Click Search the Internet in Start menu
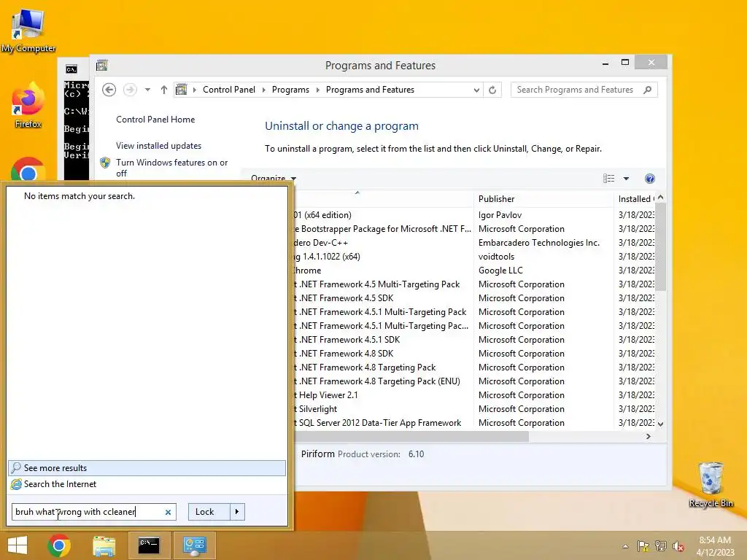The image size is (747, 560). coord(147,484)
